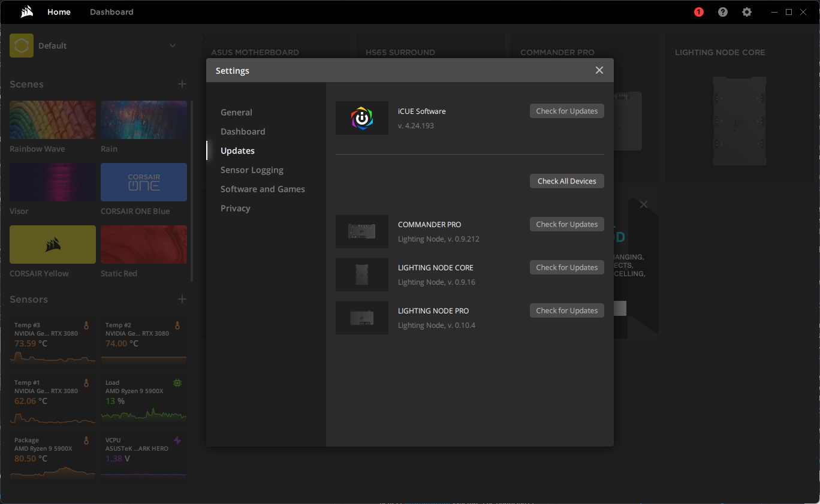Open the VCPU sensor card

[x=144, y=455]
